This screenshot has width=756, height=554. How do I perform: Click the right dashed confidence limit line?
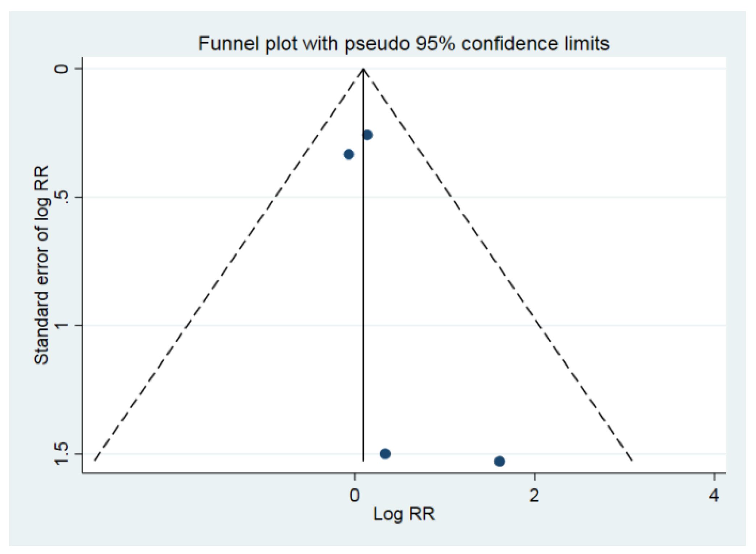(498, 264)
